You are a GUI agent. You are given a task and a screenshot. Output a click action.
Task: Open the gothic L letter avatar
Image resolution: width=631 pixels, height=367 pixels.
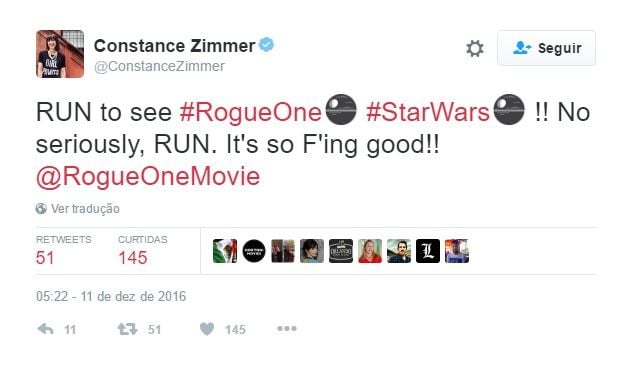428,251
